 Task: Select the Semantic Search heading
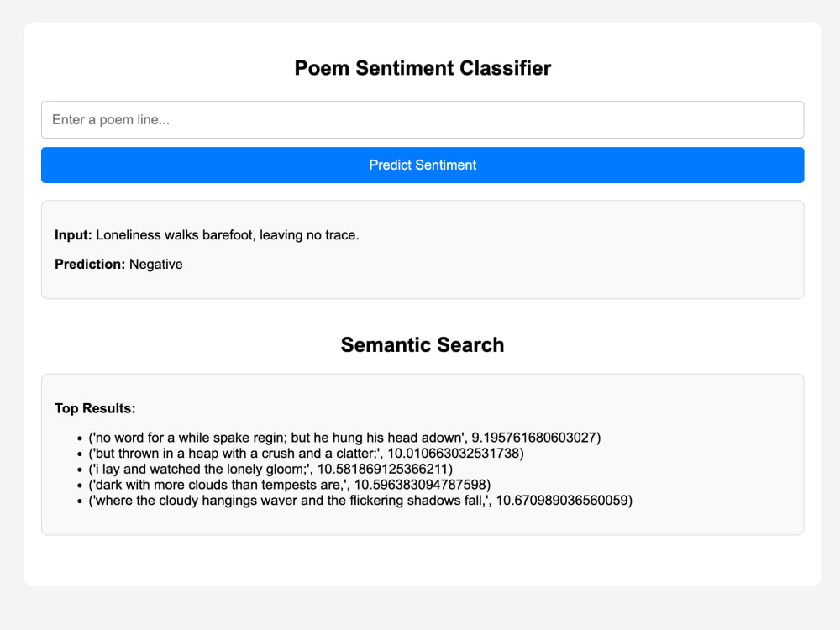(423, 345)
